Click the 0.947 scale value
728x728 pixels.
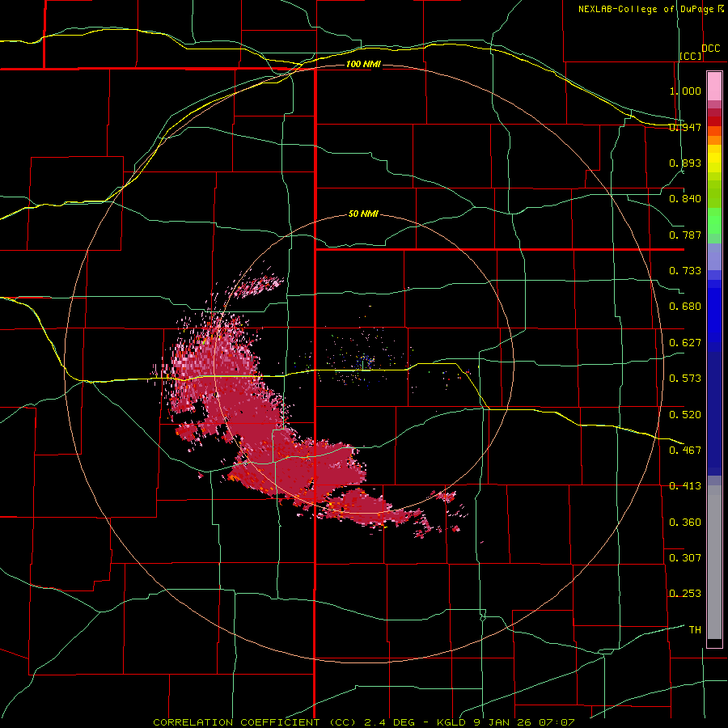(x=685, y=127)
